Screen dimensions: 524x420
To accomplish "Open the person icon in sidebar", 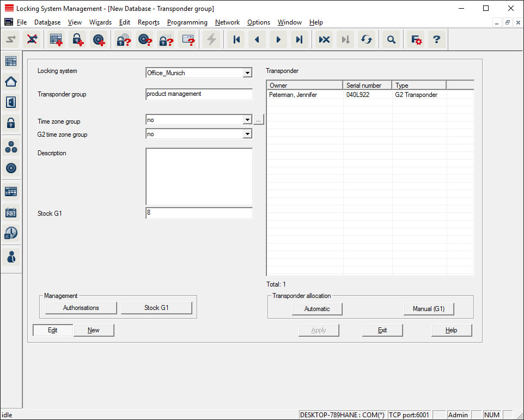I will coord(11,256).
